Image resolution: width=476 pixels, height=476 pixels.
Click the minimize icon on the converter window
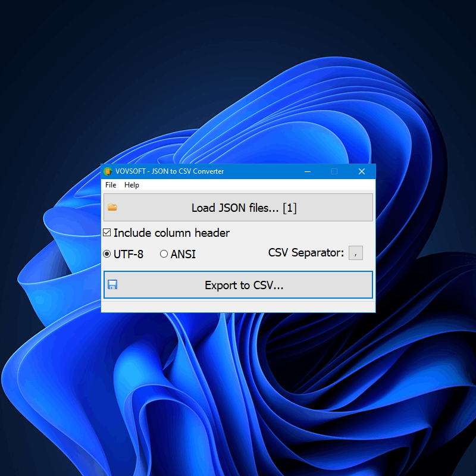pos(308,171)
